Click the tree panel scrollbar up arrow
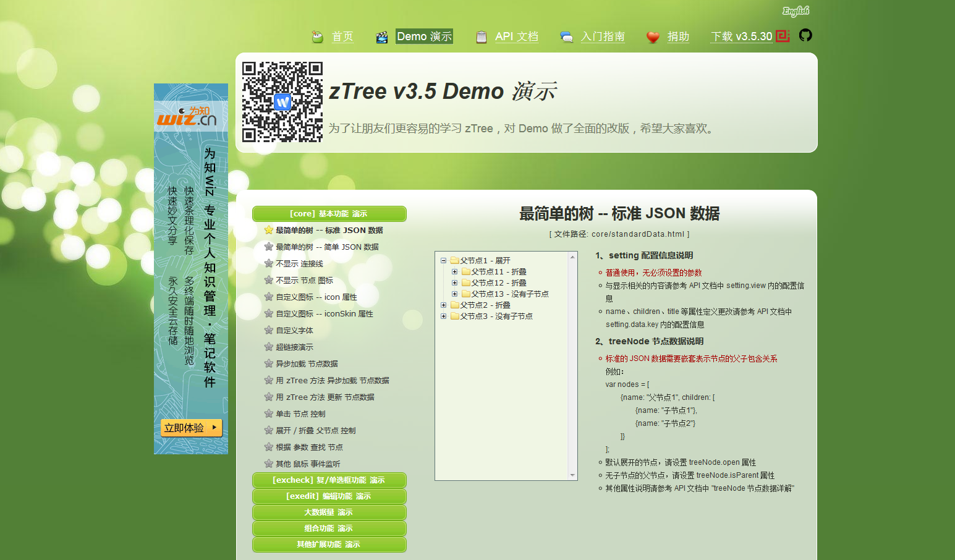Screen dimensions: 955x560 pos(572,257)
